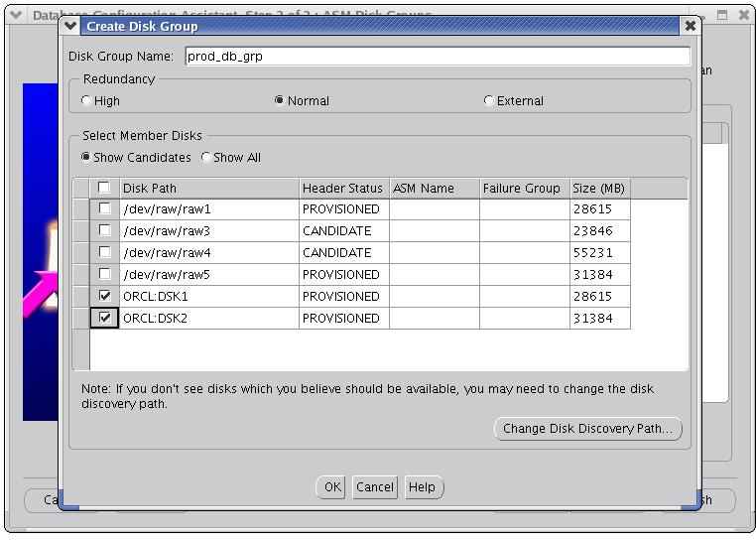
Task: Select Show Candidates radio button
Action: [x=86, y=158]
